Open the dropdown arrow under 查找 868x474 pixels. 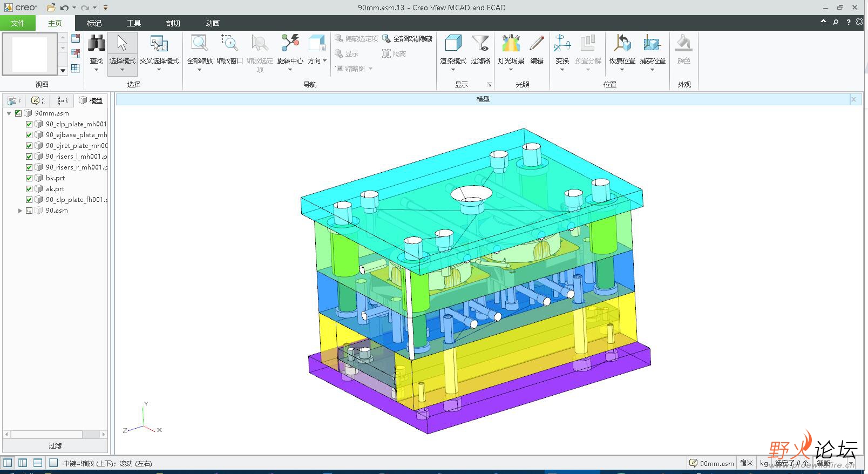click(x=97, y=69)
